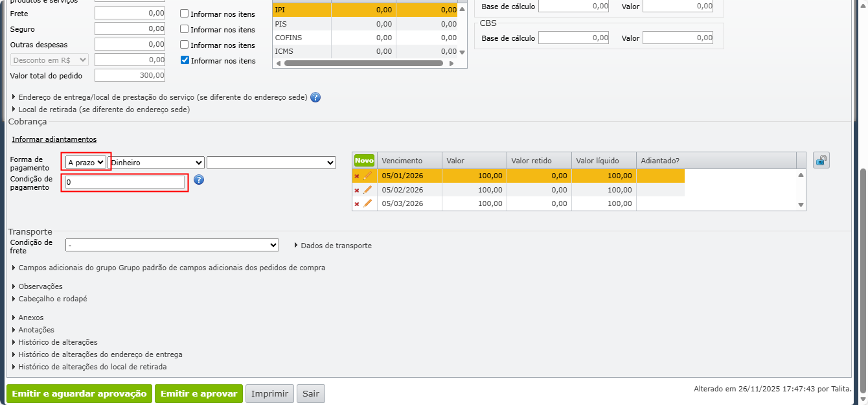Click Novo button in installments table

pyautogui.click(x=365, y=160)
